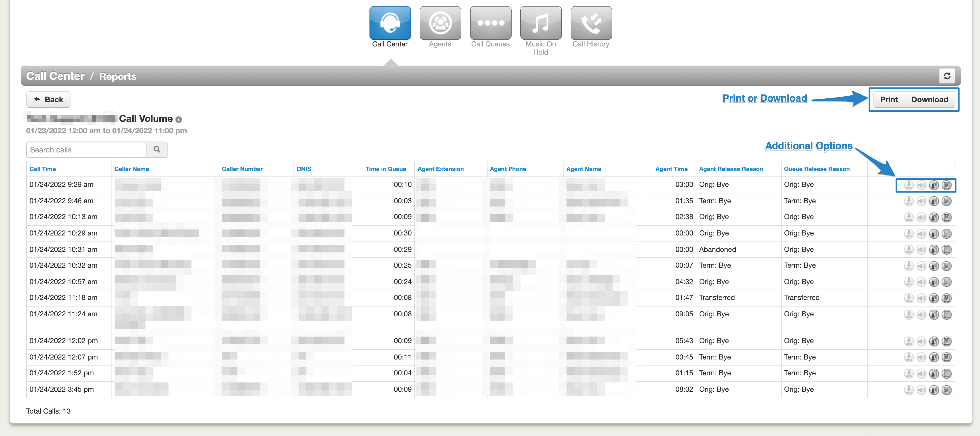Sort by the Agent Name column
The height and width of the screenshot is (436, 980).
[x=583, y=169]
